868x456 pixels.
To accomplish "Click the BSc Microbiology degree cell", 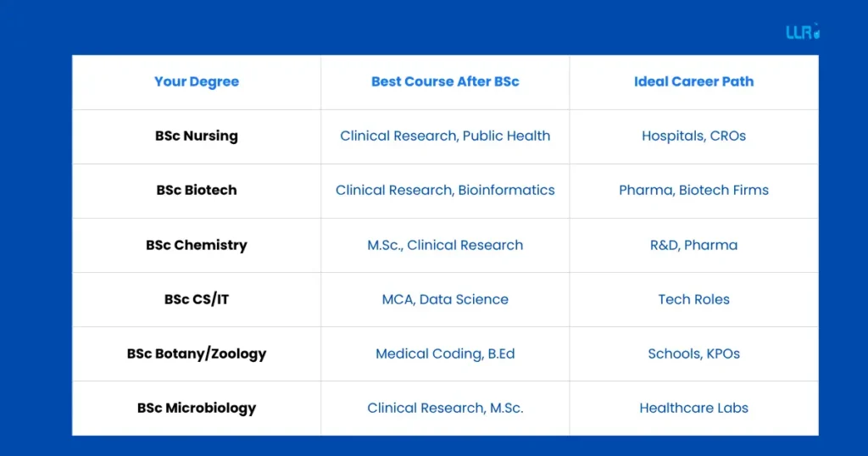I will click(x=197, y=408).
